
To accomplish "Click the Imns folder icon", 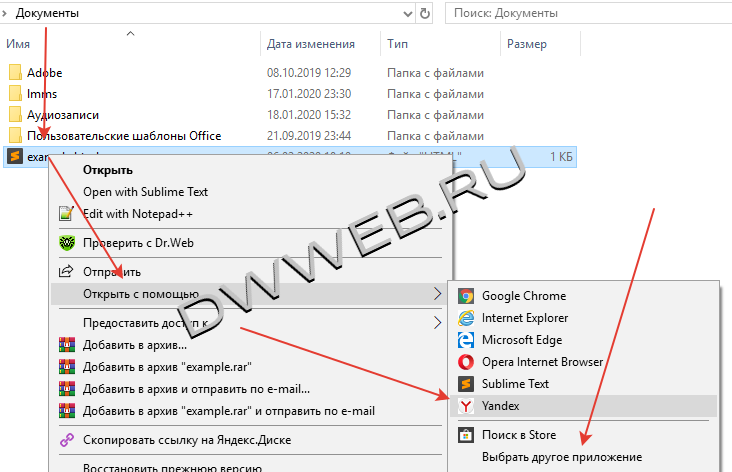I will 15,93.
